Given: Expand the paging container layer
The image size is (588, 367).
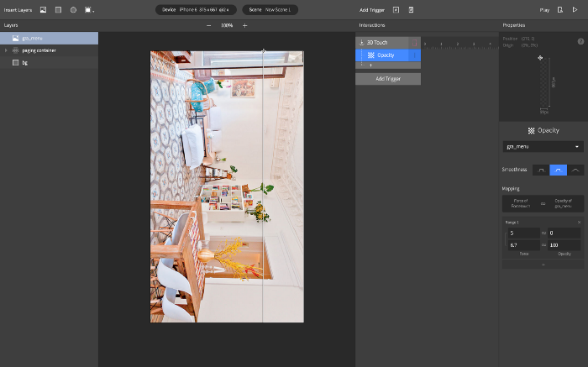Looking at the screenshot, I should 6,50.
